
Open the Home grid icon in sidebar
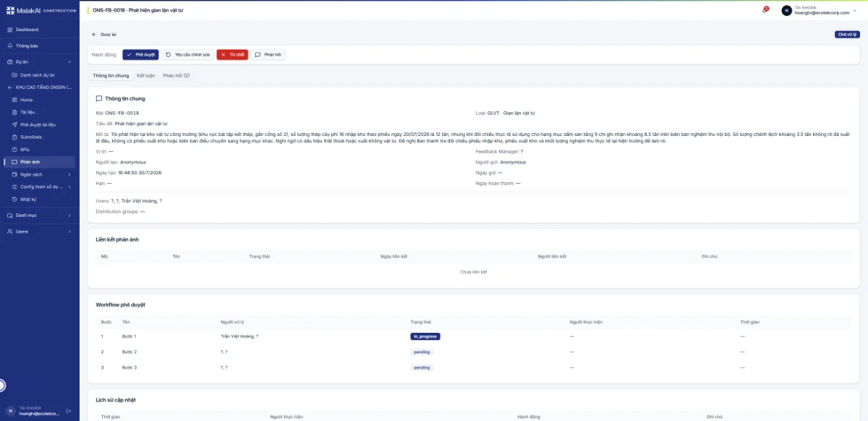14,100
